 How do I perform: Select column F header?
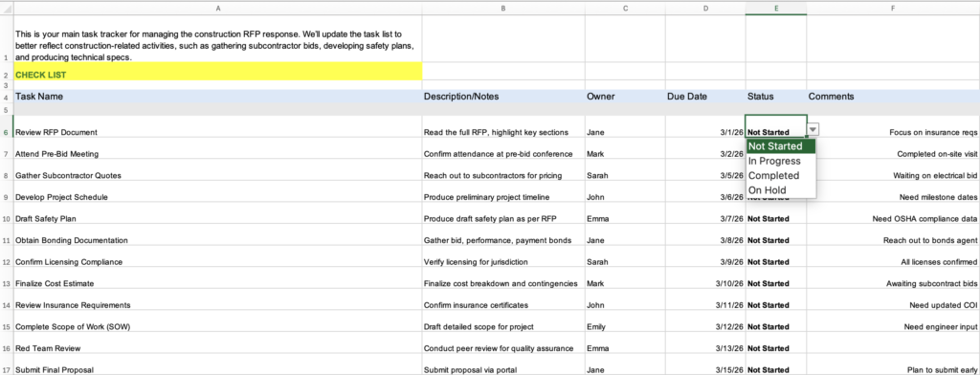coord(893,8)
